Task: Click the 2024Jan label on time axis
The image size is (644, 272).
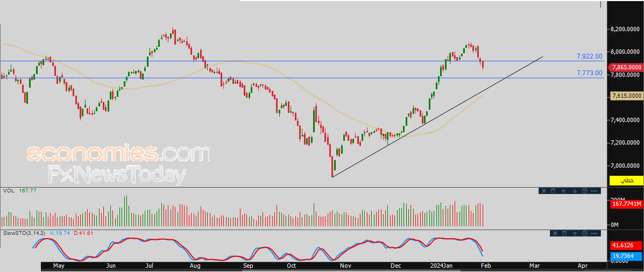Action: pos(441,266)
